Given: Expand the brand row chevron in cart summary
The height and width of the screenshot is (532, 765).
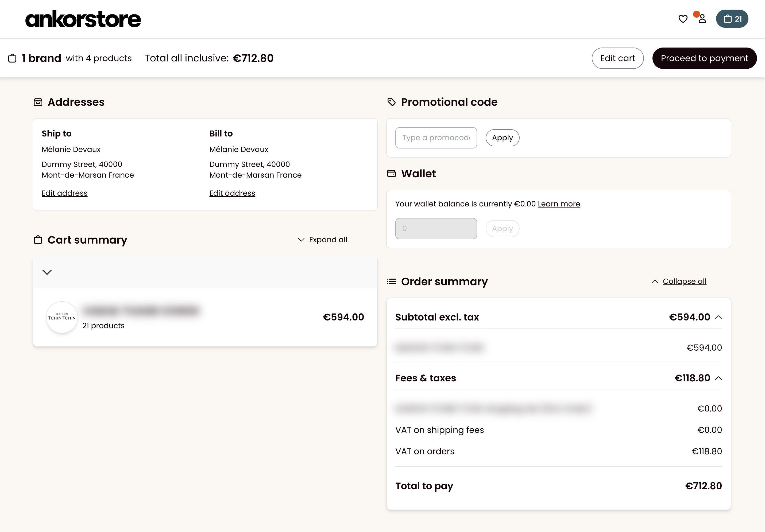Looking at the screenshot, I should pyautogui.click(x=47, y=272).
